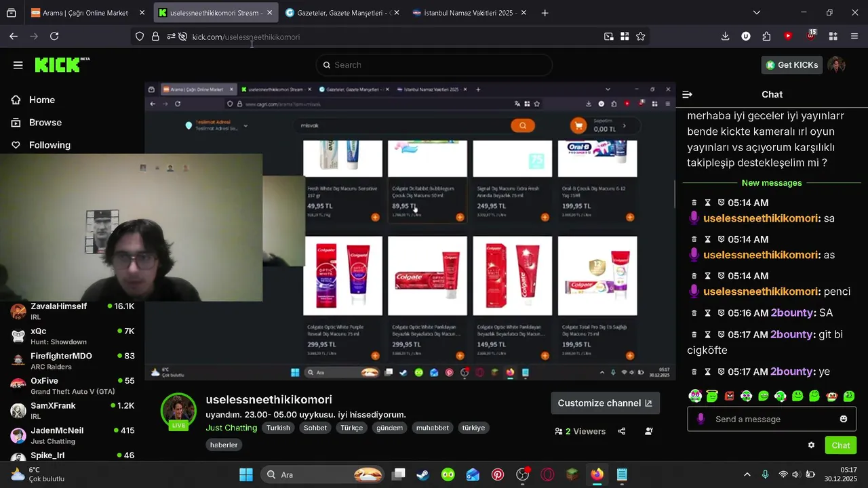Click the Windows Start button

pyautogui.click(x=245, y=474)
